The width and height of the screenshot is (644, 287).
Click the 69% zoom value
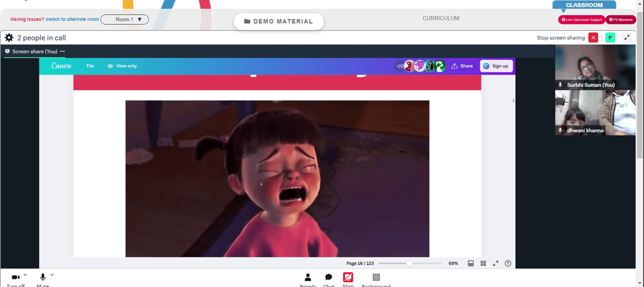click(x=453, y=263)
